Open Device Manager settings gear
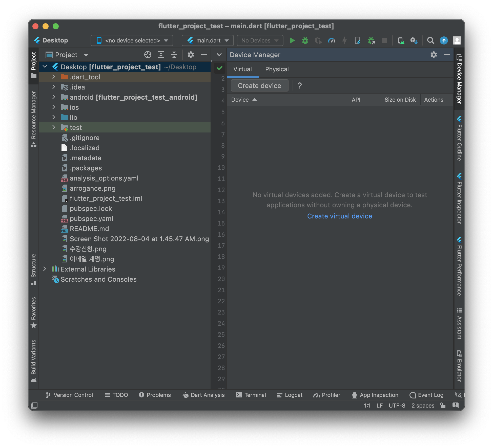The image size is (493, 448). pyautogui.click(x=434, y=55)
